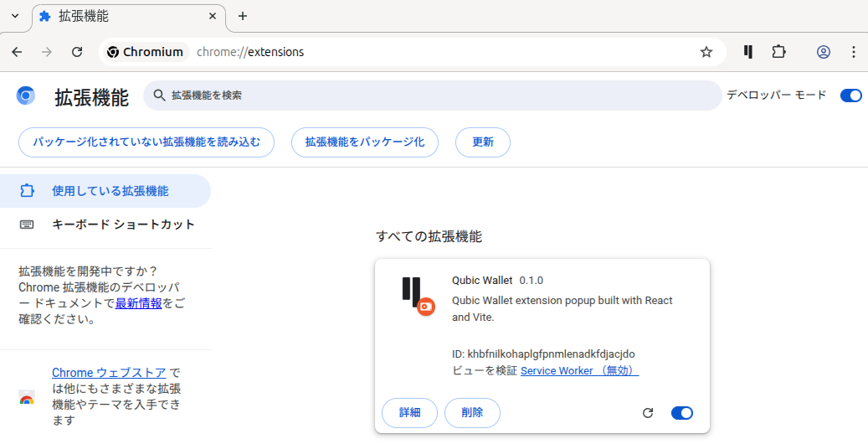The width and height of the screenshot is (868, 444).
Task: Disable the デベロッパー モード toggle
Action: pos(850,96)
